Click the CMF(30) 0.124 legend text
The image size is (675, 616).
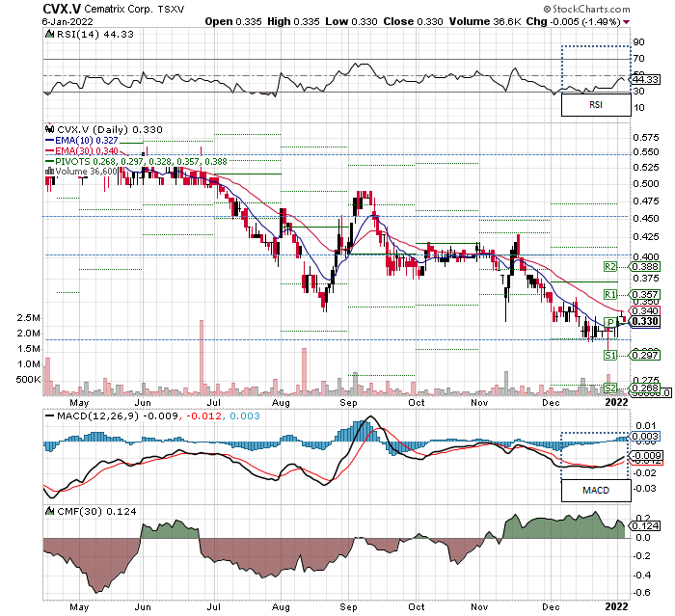pyautogui.click(x=96, y=511)
